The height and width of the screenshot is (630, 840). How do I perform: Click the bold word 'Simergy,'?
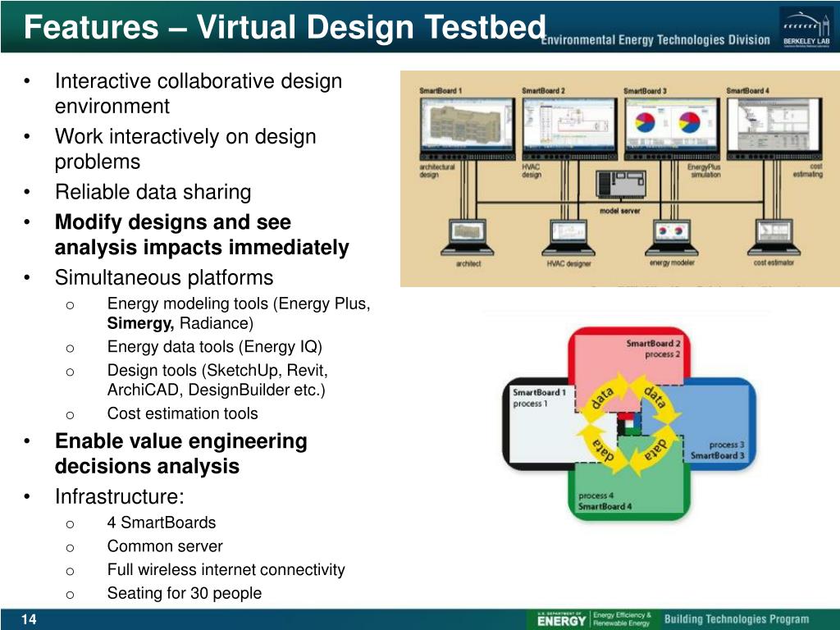point(140,323)
